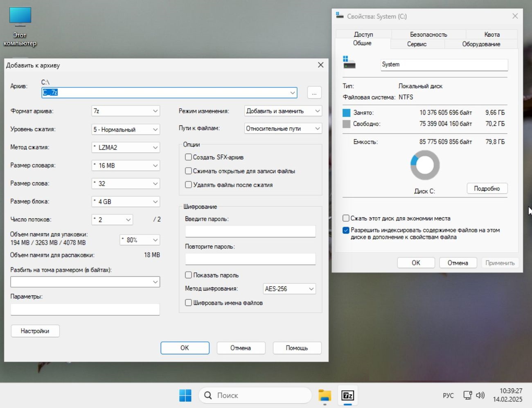Click Параметры input field
This screenshot has height=408, width=532.
coord(85,309)
